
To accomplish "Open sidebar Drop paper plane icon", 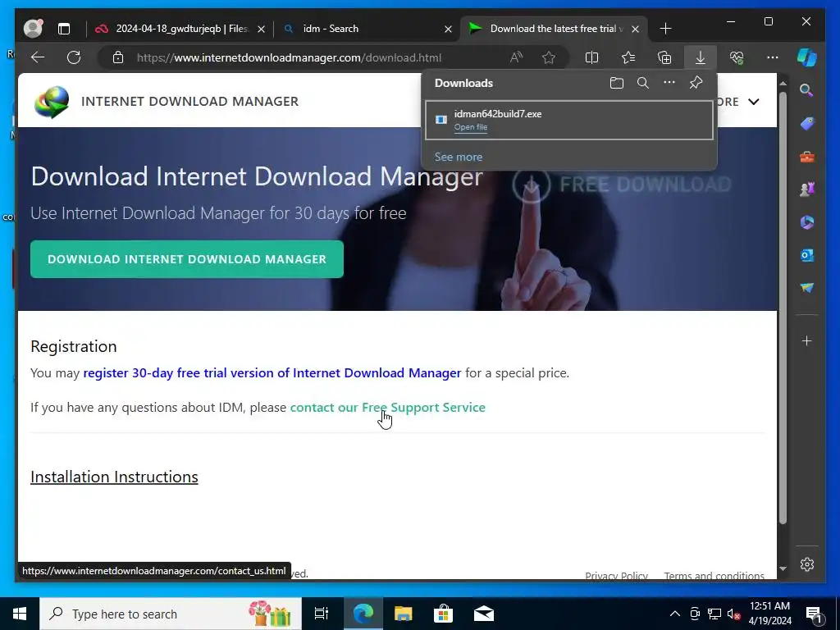I will pos(807,288).
